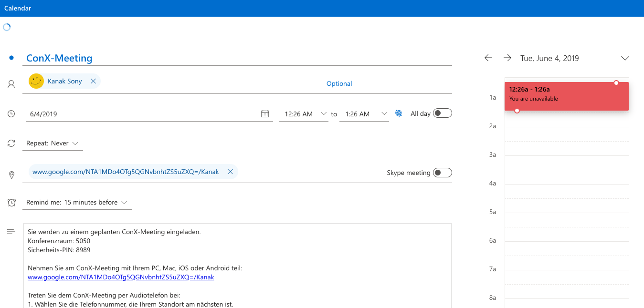Expand the Tue, June 4 date header dropdown

pyautogui.click(x=625, y=58)
